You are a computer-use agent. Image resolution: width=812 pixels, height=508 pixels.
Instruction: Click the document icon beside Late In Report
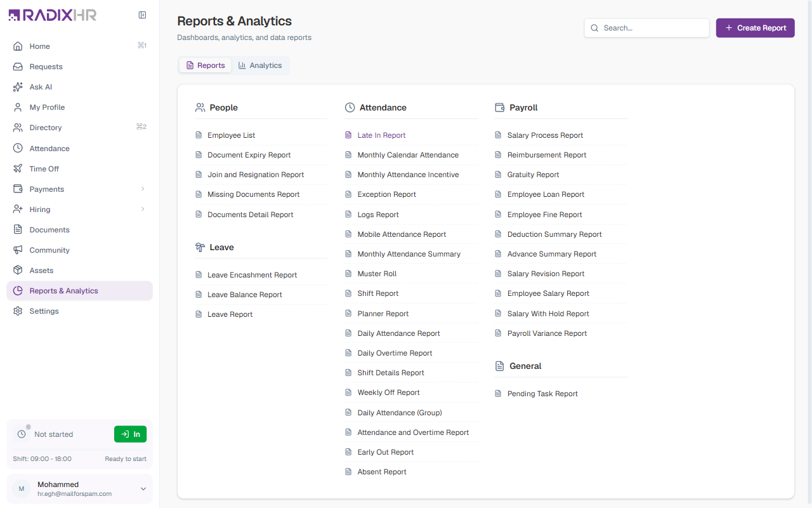coord(348,135)
